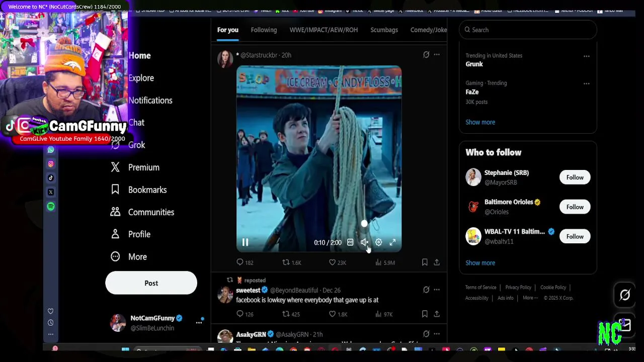Open more options for Starstruckbr post

437,55
